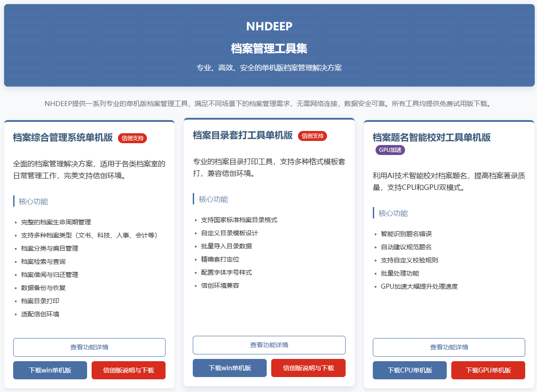The width and height of the screenshot is (537, 392).
Task: Click the card title 档案目录套打工具单机版
Action: tap(243, 135)
